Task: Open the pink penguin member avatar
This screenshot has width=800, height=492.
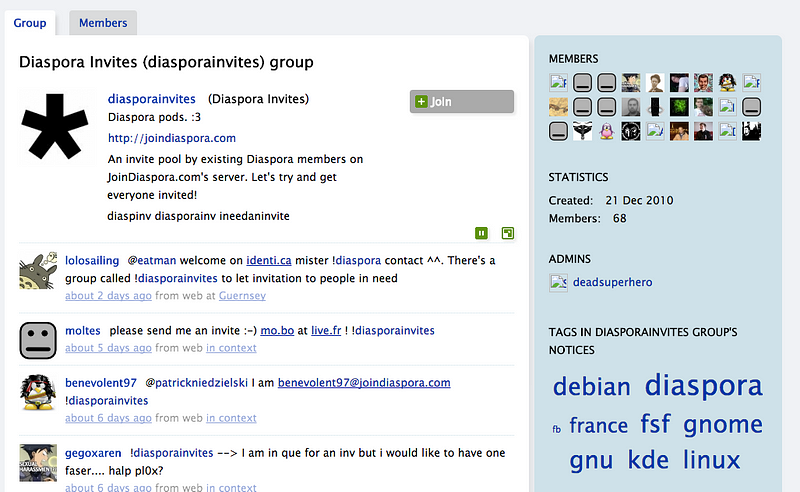Action: (607, 131)
